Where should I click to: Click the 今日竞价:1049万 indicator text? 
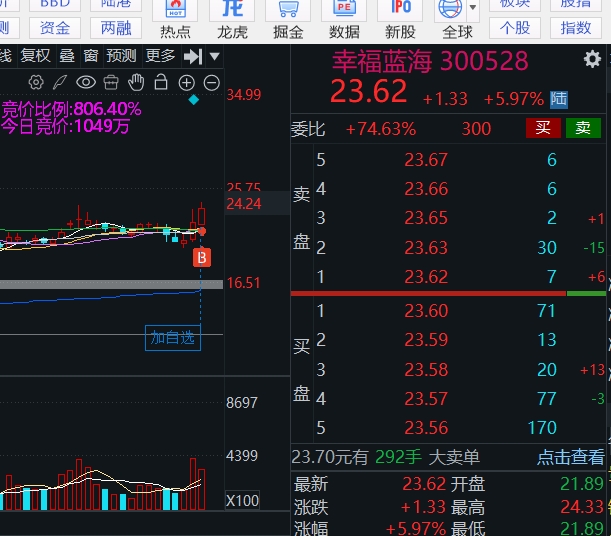(65, 126)
